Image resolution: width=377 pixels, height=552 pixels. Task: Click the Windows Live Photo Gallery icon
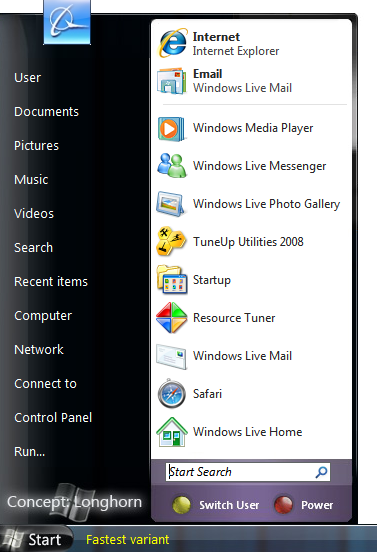point(171,204)
